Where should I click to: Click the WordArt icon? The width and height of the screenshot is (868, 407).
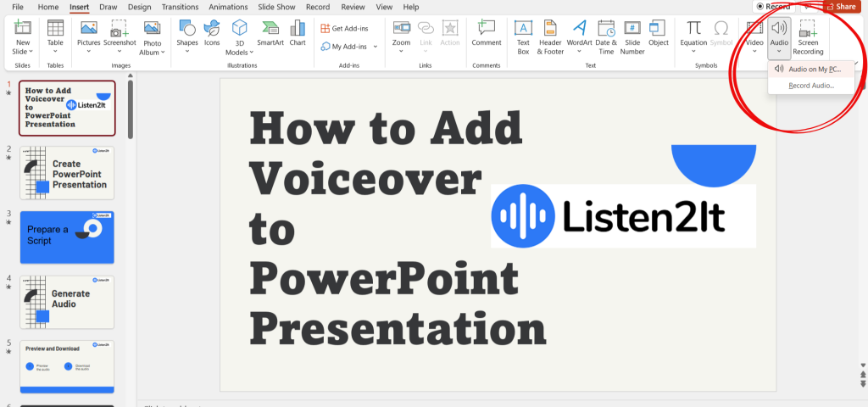click(579, 28)
